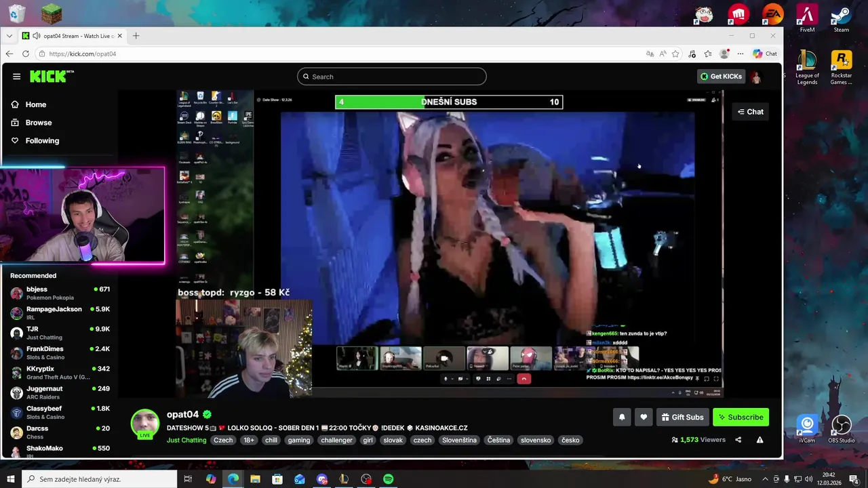This screenshot has height=488, width=868.
Task: Click the media control music note icon
Action: tap(692, 54)
